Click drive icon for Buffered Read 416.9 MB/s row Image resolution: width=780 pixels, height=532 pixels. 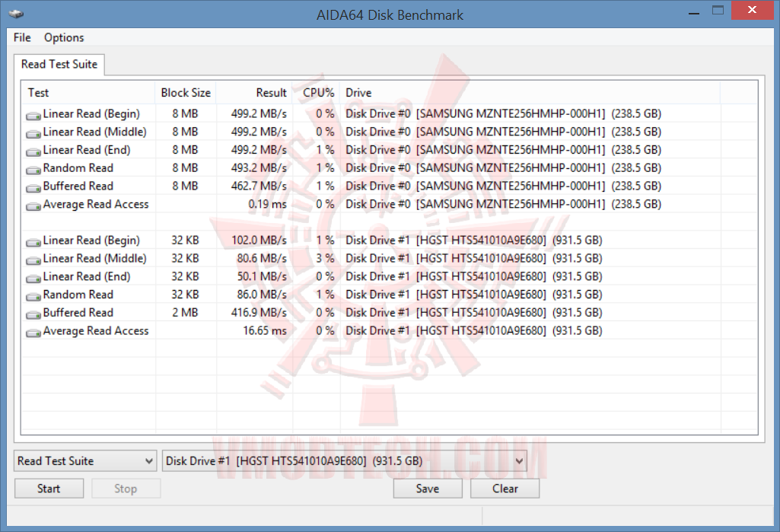[33, 314]
